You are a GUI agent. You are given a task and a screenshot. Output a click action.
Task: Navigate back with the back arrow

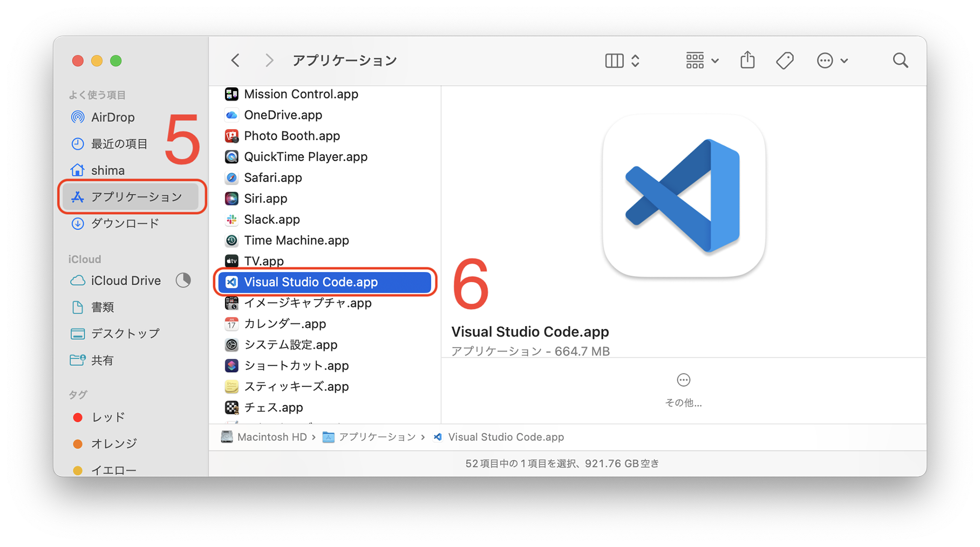(x=235, y=60)
